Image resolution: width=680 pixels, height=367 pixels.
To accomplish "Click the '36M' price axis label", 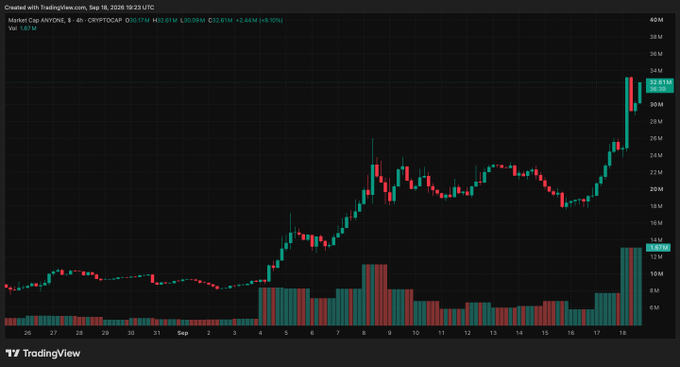I will click(656, 54).
